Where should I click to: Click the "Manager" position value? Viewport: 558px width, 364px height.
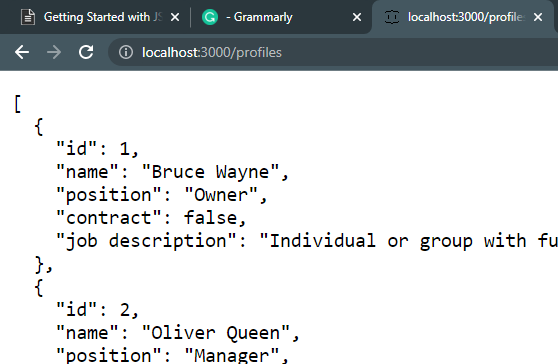[x=232, y=356]
